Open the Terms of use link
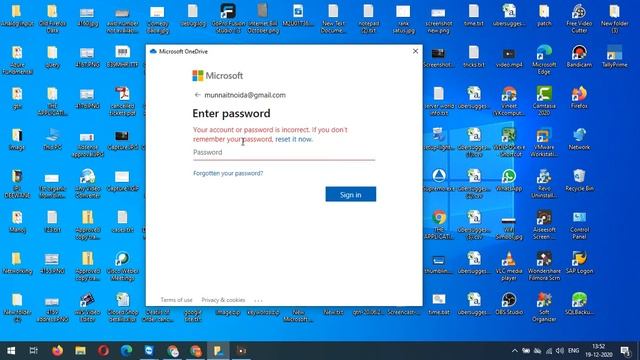640x360 pixels. (x=176, y=300)
